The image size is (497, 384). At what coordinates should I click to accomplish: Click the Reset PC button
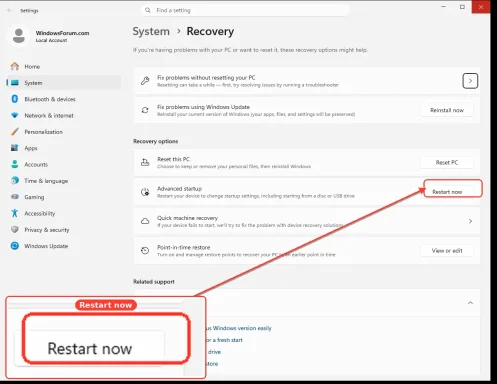point(447,162)
